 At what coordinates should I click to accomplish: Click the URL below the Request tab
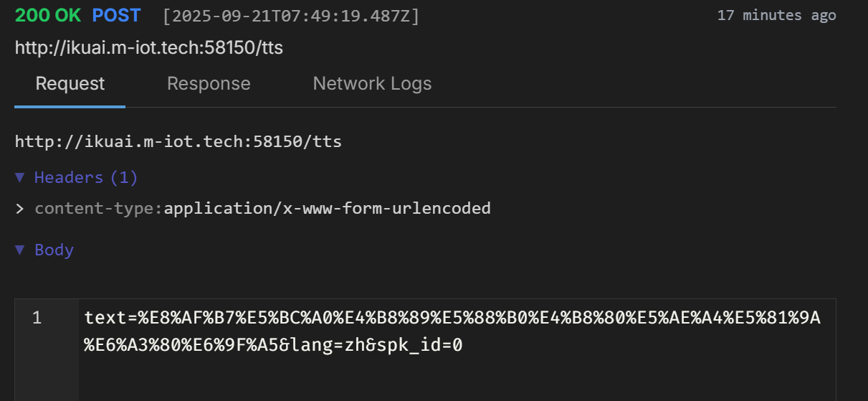point(178,141)
